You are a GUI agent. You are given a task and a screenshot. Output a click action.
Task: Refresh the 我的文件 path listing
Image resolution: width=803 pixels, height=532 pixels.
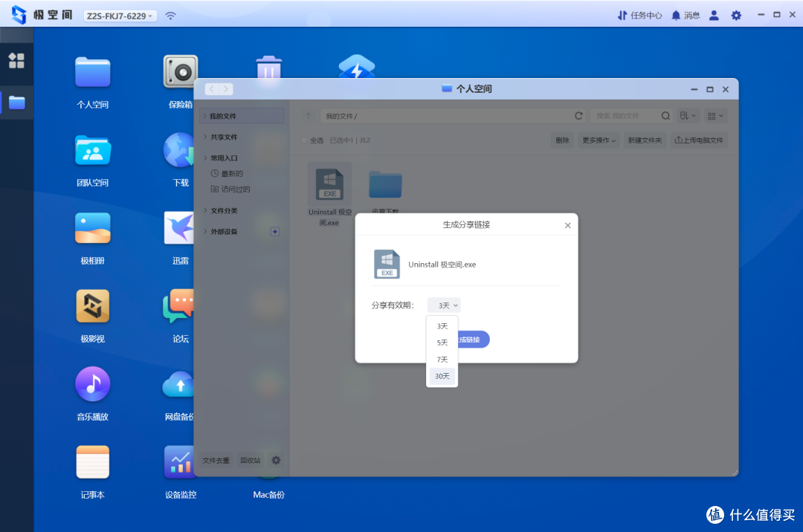(x=578, y=116)
